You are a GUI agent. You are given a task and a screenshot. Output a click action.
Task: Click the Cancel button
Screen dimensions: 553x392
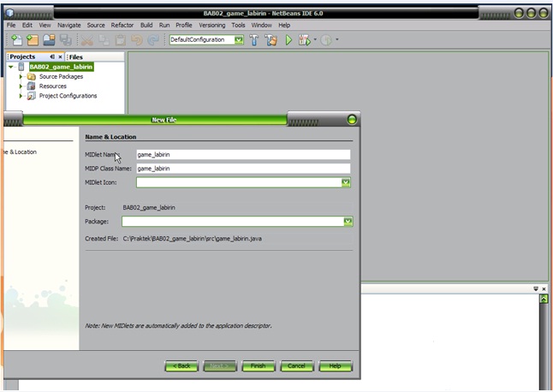(296, 366)
